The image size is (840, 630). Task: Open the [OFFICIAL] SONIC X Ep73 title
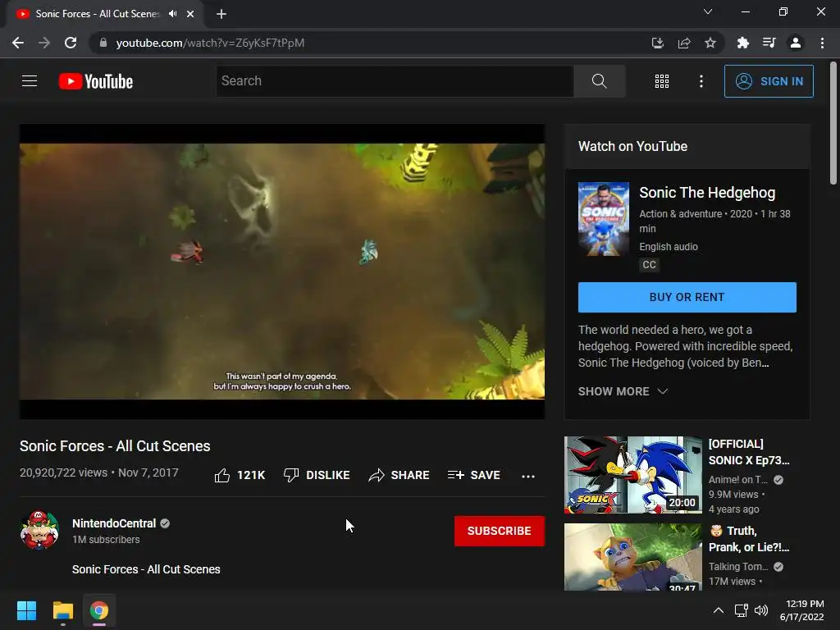pyautogui.click(x=749, y=452)
